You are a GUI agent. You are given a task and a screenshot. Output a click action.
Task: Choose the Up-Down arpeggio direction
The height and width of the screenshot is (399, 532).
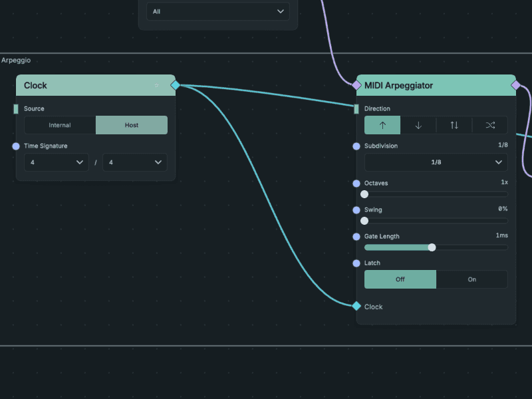click(454, 125)
